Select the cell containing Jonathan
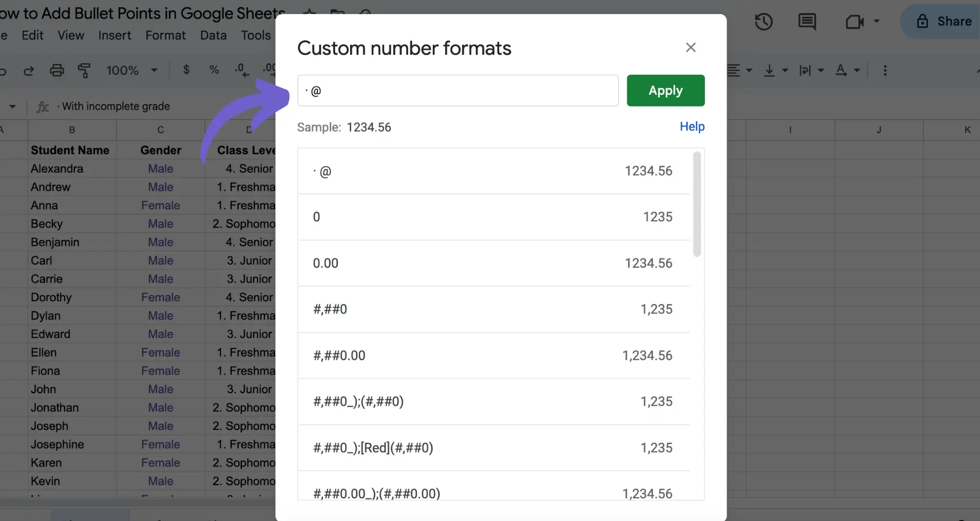The image size is (980, 521). click(x=72, y=408)
